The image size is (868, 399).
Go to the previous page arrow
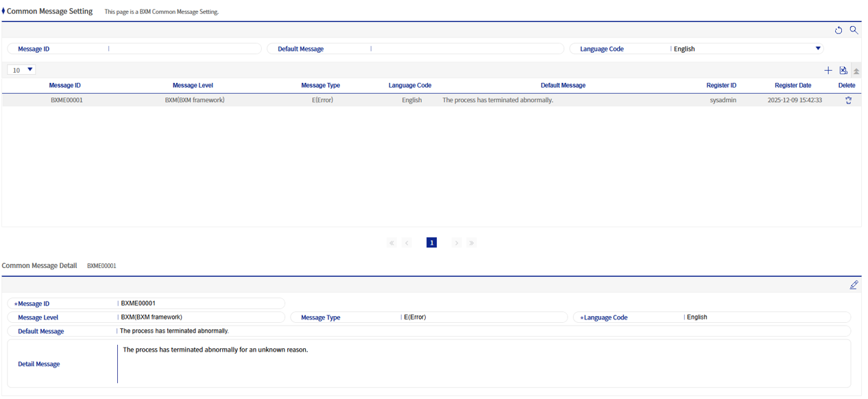(x=407, y=243)
